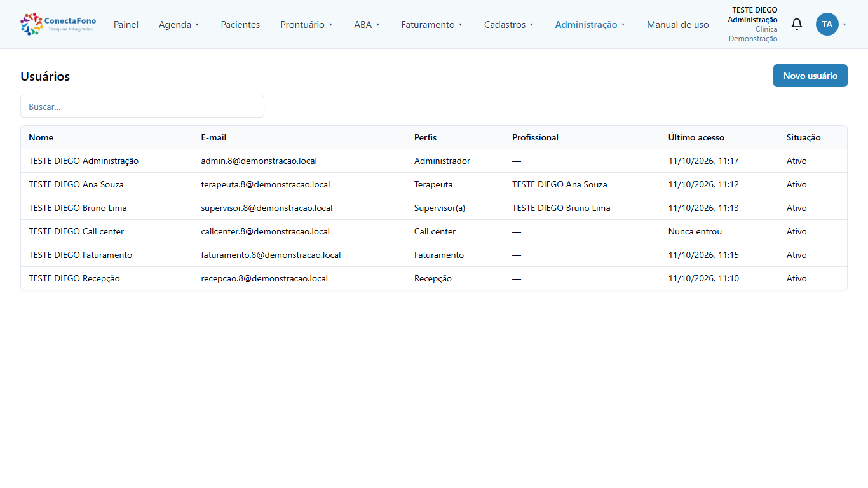868x488 pixels.
Task: Click the Profissional column header
Action: click(536, 137)
